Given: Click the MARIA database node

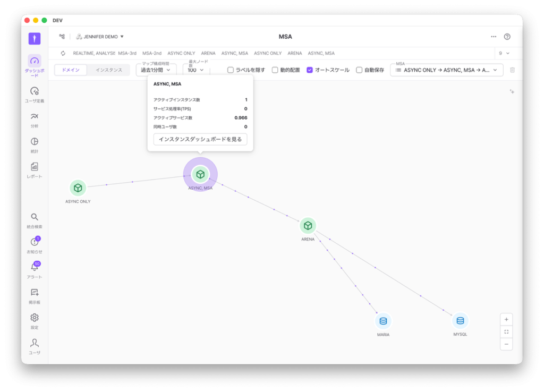Looking at the screenshot, I should pyautogui.click(x=383, y=321).
